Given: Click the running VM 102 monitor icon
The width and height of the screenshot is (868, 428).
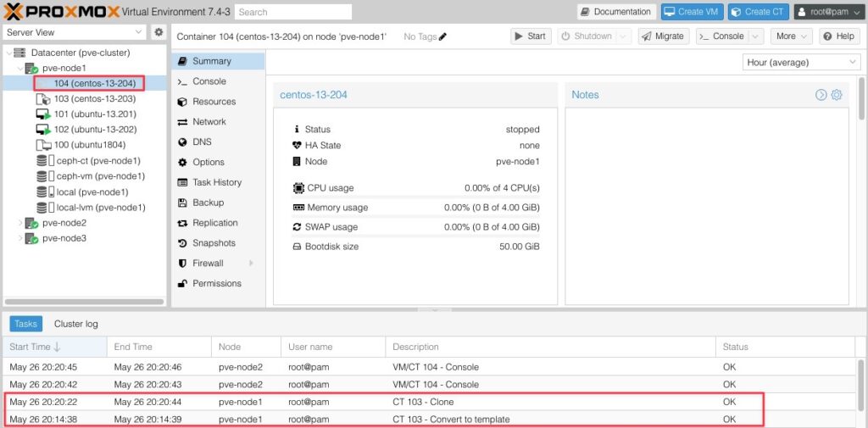Looking at the screenshot, I should pyautogui.click(x=43, y=131).
